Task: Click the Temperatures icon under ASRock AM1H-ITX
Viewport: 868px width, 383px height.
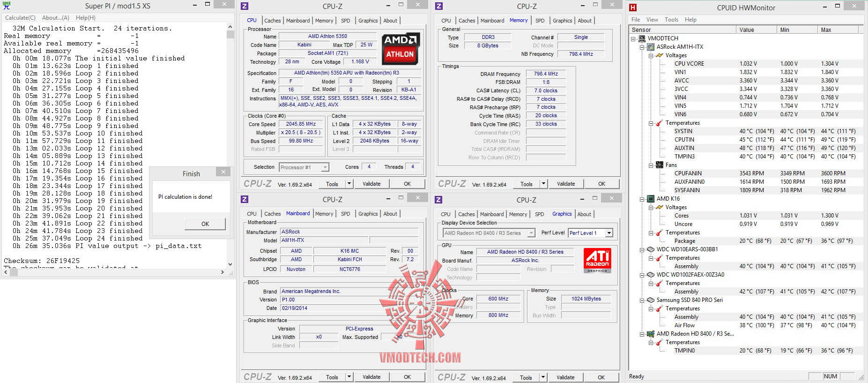Action: click(660, 123)
